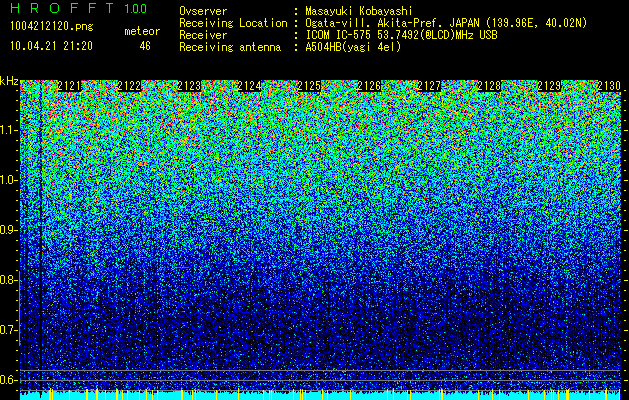629x400 pixels.
Task: Click the kHz axis unit label
Action: click(9, 81)
